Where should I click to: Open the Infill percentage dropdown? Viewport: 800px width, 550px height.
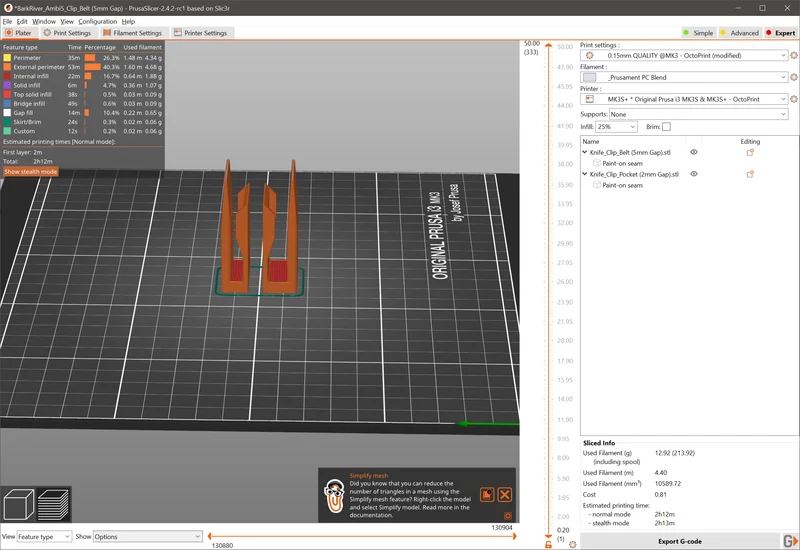pos(616,127)
